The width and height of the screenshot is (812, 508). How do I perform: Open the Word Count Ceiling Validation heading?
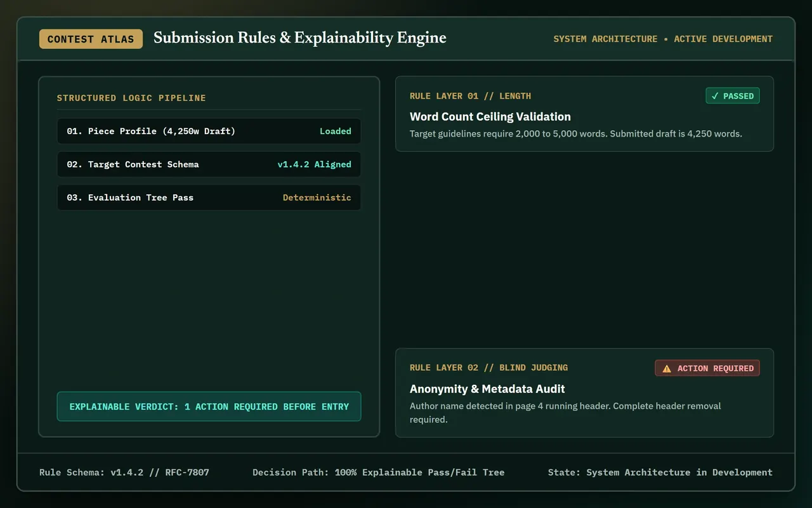tap(490, 116)
